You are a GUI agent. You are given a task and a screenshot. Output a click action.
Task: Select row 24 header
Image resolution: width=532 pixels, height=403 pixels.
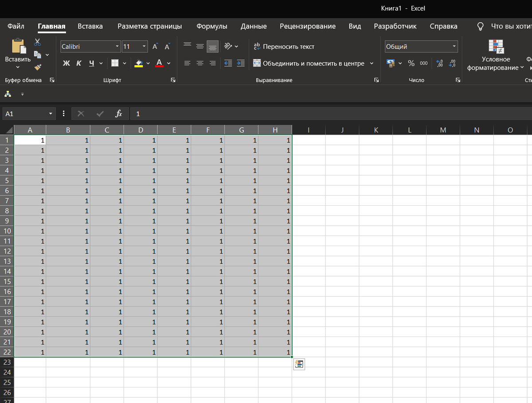point(7,372)
